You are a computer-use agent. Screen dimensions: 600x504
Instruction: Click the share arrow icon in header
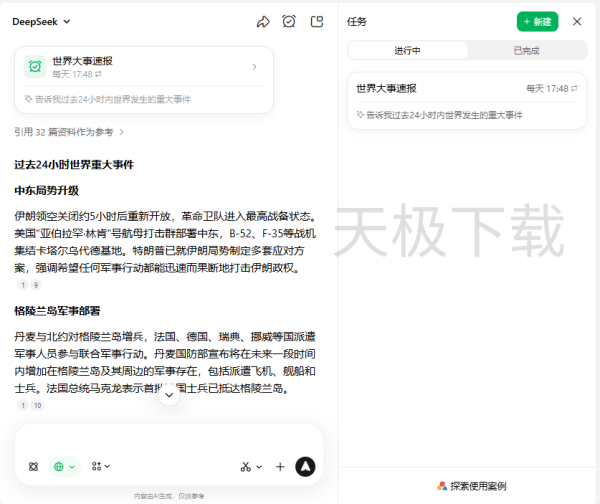coord(263,21)
